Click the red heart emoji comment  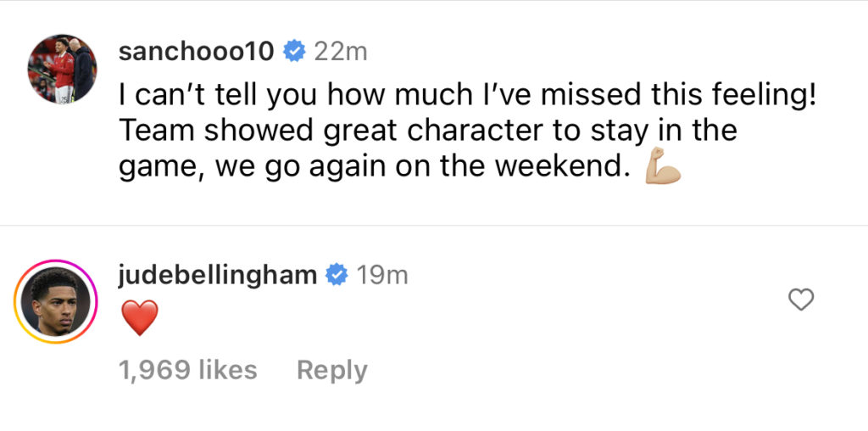140,317
